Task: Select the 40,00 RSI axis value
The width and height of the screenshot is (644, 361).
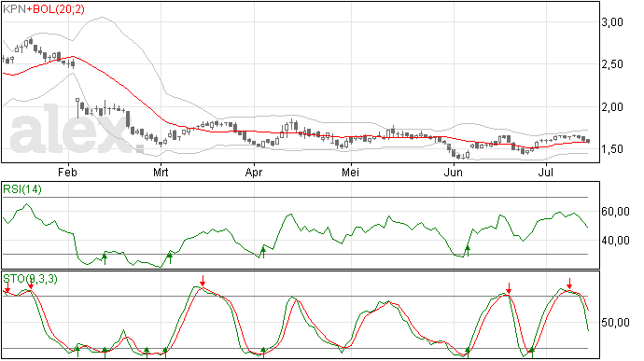Action: (615, 241)
